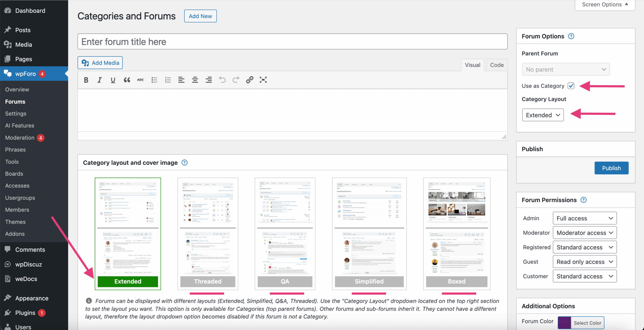Click the insert link icon

(x=250, y=80)
